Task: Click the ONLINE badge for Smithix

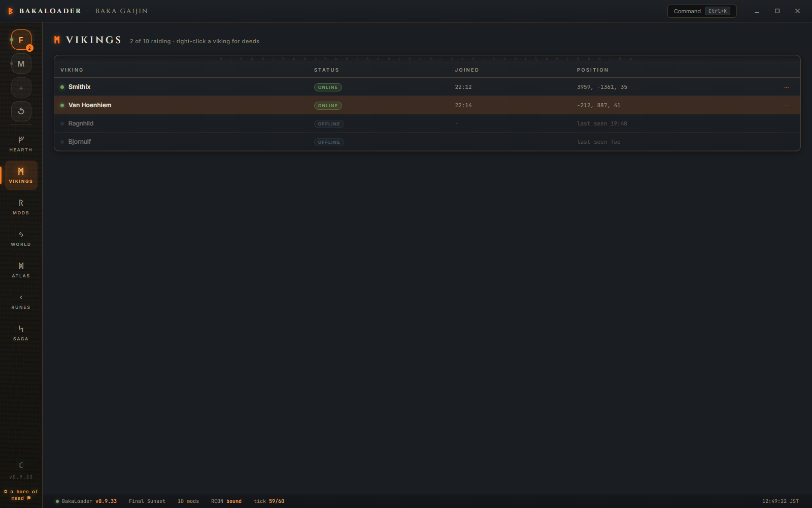Action: click(328, 87)
